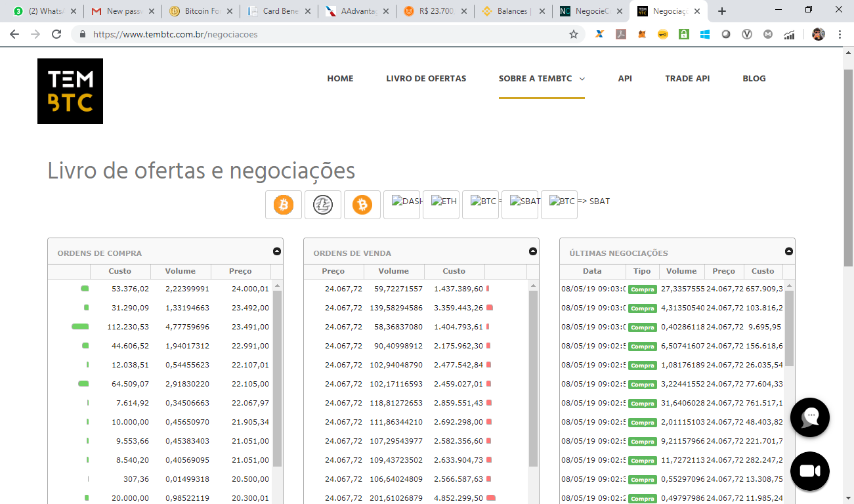Select the Litecoin market icon
854x504 pixels.
click(323, 205)
